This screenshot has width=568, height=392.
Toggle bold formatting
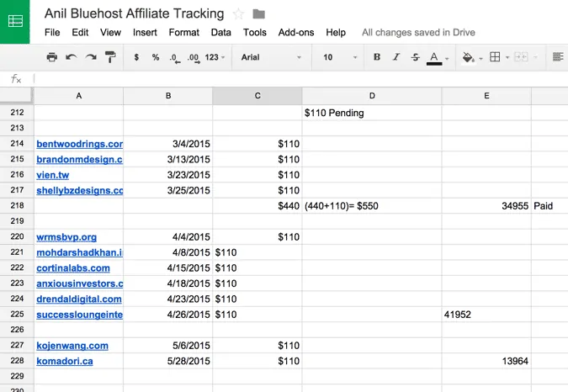pos(377,57)
